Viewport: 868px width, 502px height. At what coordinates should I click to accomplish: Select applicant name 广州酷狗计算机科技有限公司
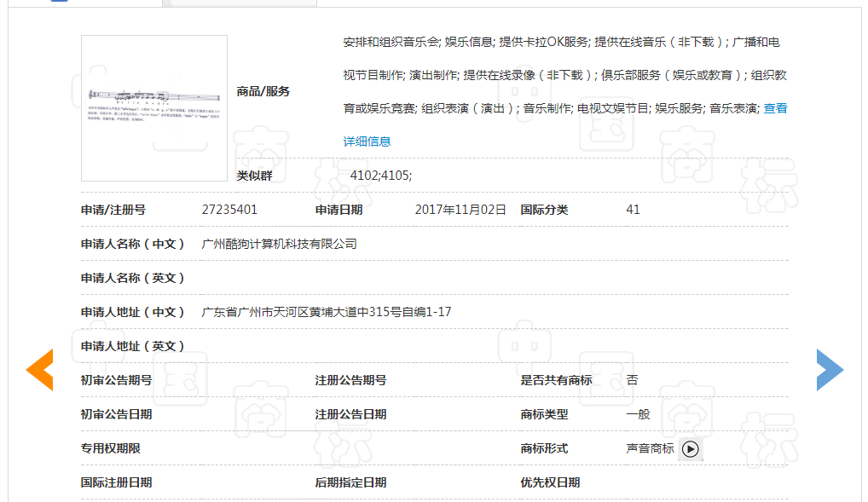click(279, 244)
